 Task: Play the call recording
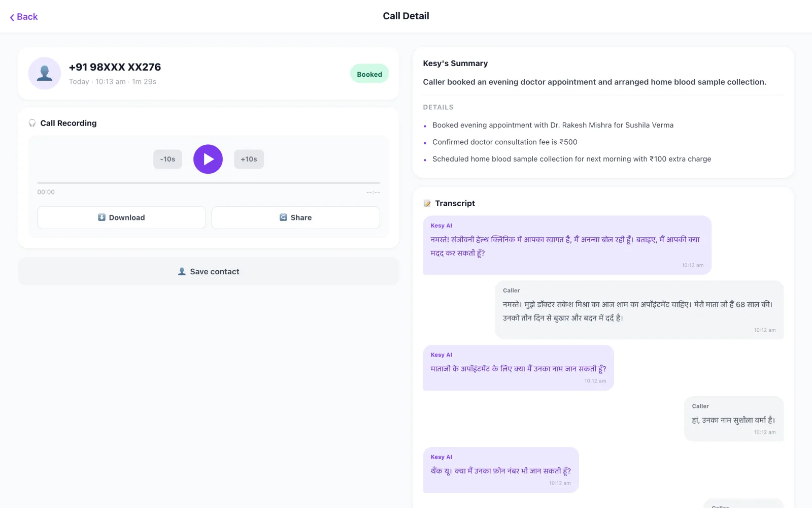click(x=208, y=159)
